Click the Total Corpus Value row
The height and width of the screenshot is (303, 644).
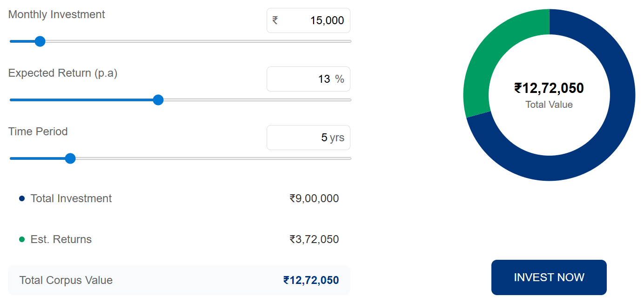tap(179, 280)
